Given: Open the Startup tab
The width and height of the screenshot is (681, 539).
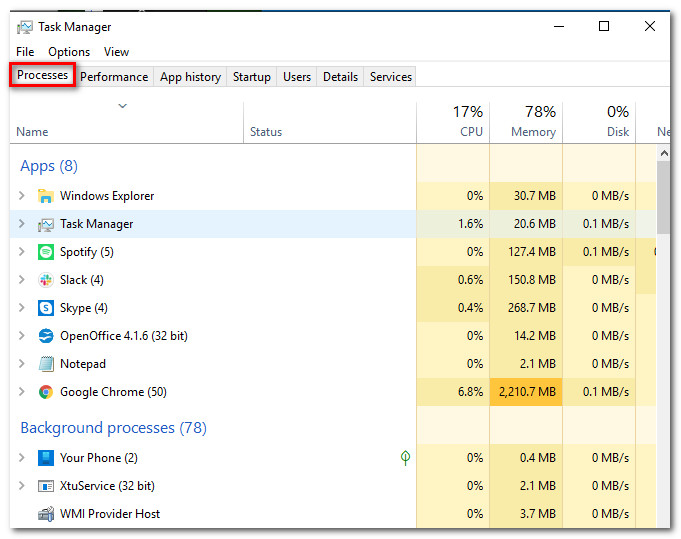Looking at the screenshot, I should [x=252, y=77].
